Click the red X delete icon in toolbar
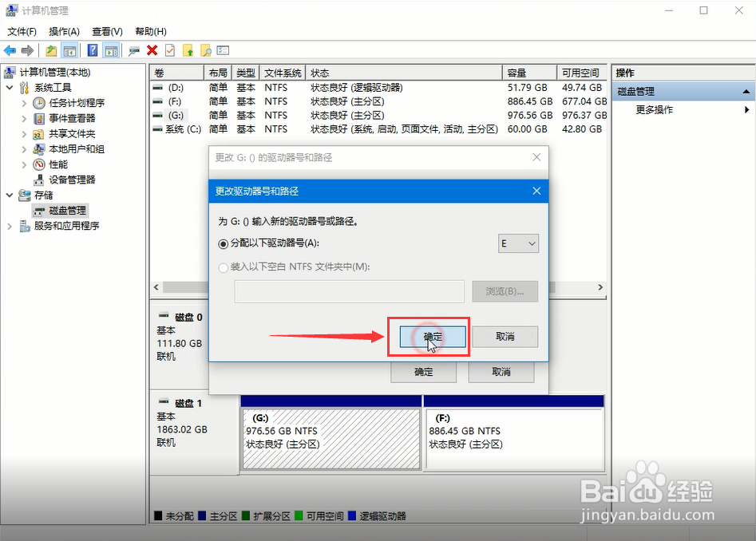 point(152,49)
